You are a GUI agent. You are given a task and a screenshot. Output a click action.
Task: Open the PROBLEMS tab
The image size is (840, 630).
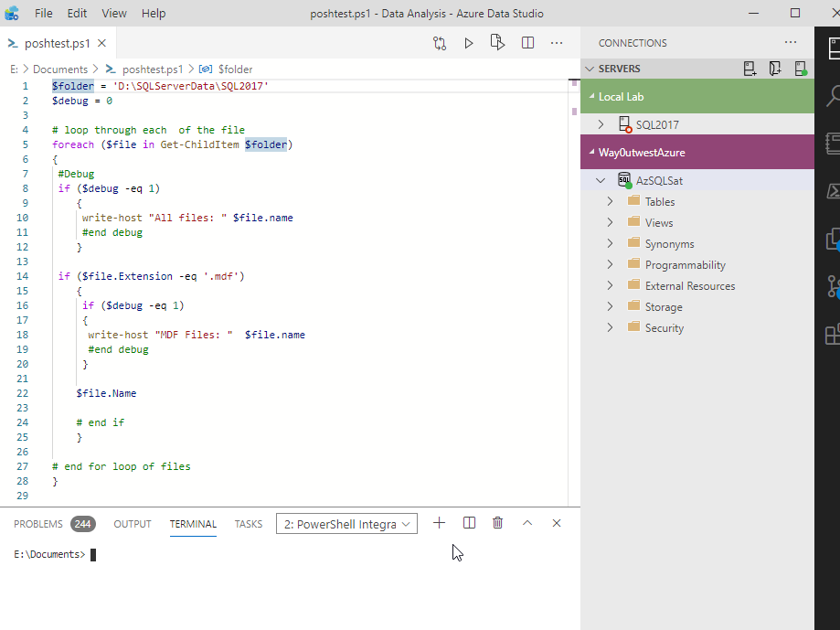pyautogui.click(x=38, y=524)
